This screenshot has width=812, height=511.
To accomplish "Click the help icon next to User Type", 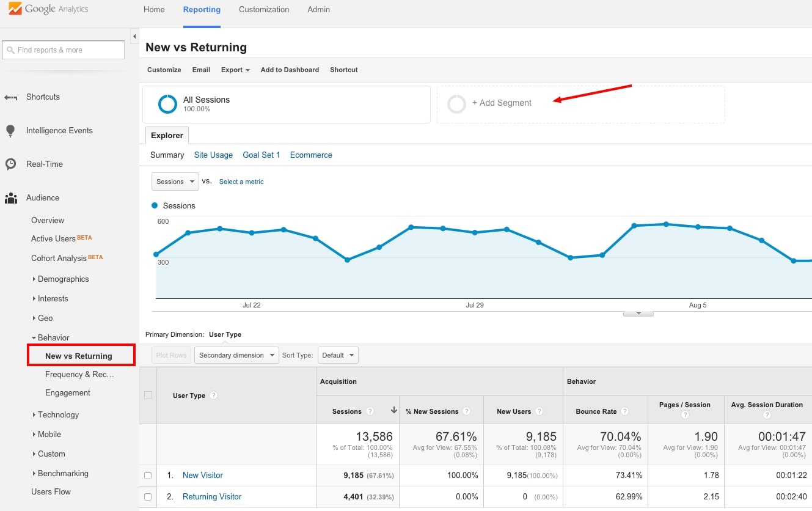I will [x=213, y=395].
